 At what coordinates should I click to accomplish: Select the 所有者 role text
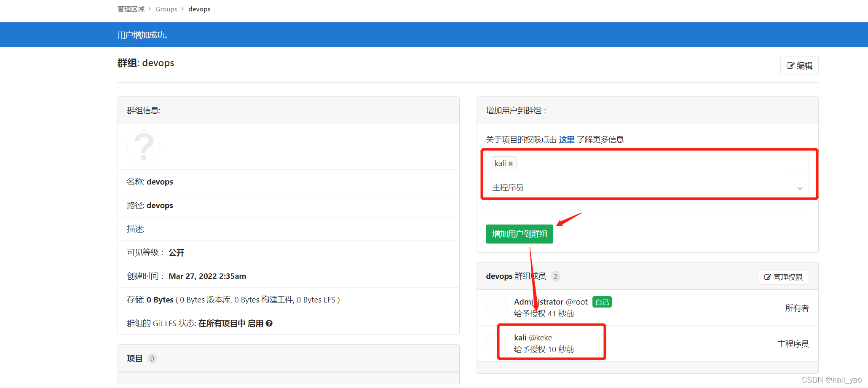[797, 308]
